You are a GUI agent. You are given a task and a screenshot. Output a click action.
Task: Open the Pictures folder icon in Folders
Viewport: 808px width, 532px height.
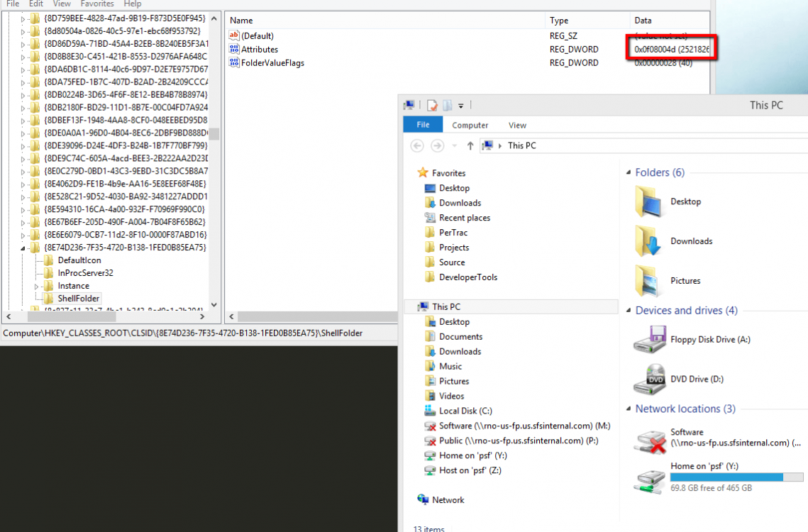tap(649, 281)
